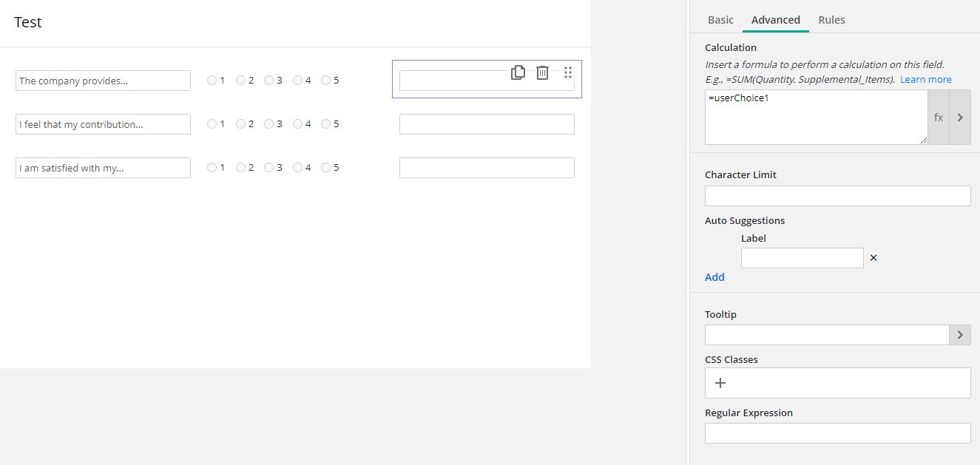Screen dimensions: 980x465
Task: Remove auto suggestion label with X
Action: click(x=873, y=258)
